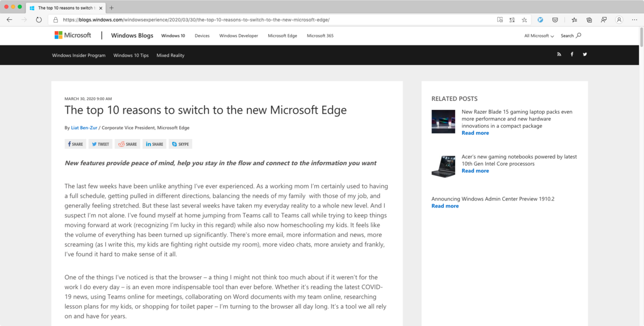Select Windows 10 in the navigation
The height and width of the screenshot is (326, 644).
pos(173,36)
